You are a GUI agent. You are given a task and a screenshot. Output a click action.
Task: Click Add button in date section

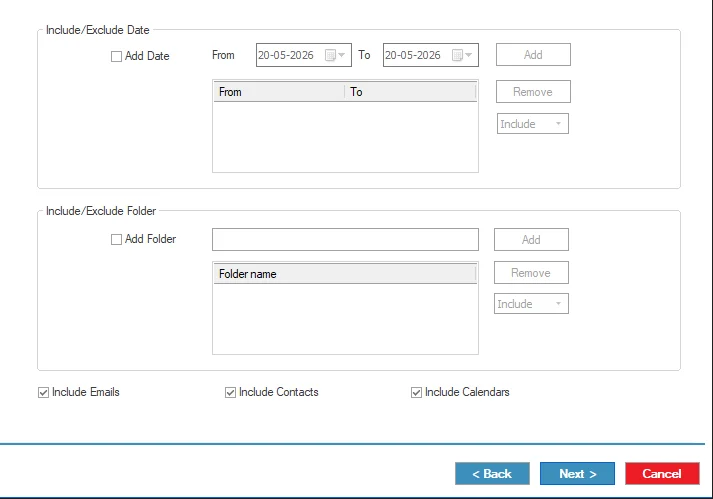(x=533, y=55)
